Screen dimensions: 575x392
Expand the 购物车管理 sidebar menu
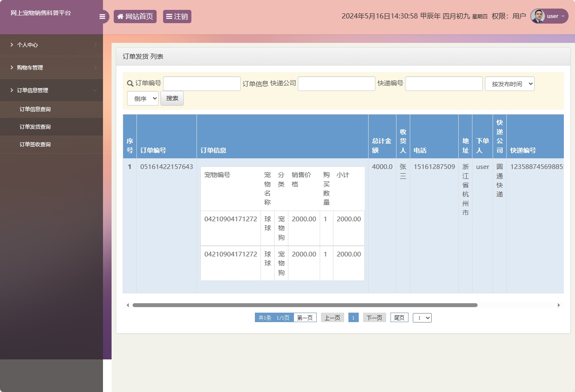pos(51,68)
